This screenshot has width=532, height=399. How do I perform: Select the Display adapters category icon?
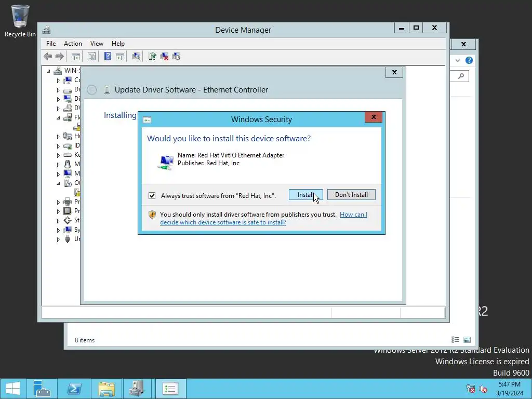68,99
